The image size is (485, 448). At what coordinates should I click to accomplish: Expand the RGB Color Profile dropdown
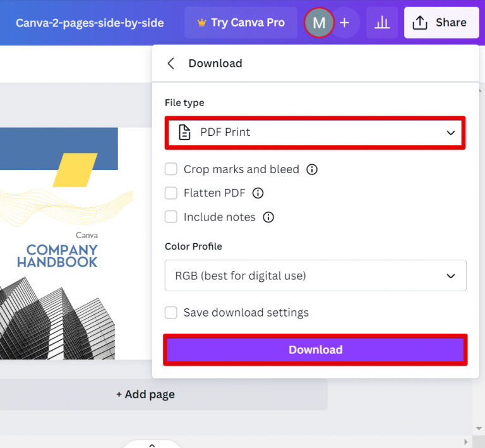pyautogui.click(x=315, y=276)
